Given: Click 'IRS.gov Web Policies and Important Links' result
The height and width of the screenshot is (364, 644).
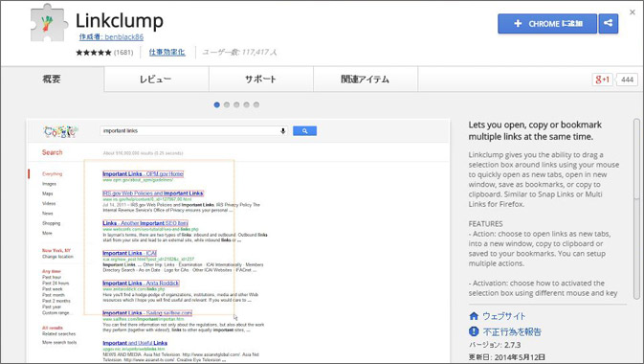Looking at the screenshot, I should coord(153,193).
